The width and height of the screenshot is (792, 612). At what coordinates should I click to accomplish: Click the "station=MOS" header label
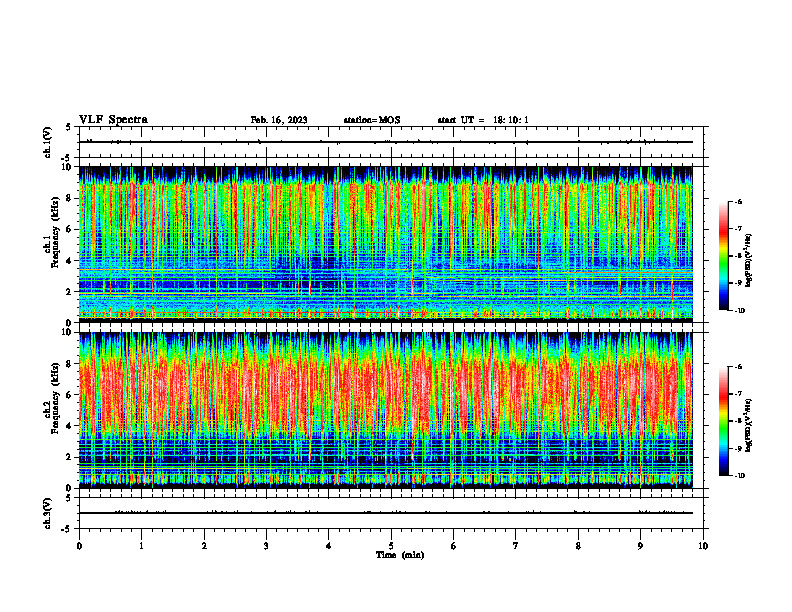click(x=372, y=120)
